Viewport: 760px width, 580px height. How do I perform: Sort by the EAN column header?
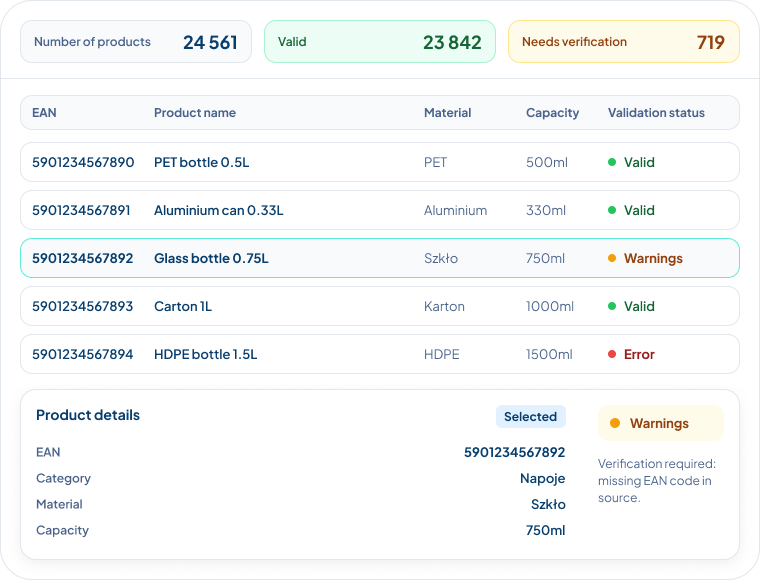44,112
